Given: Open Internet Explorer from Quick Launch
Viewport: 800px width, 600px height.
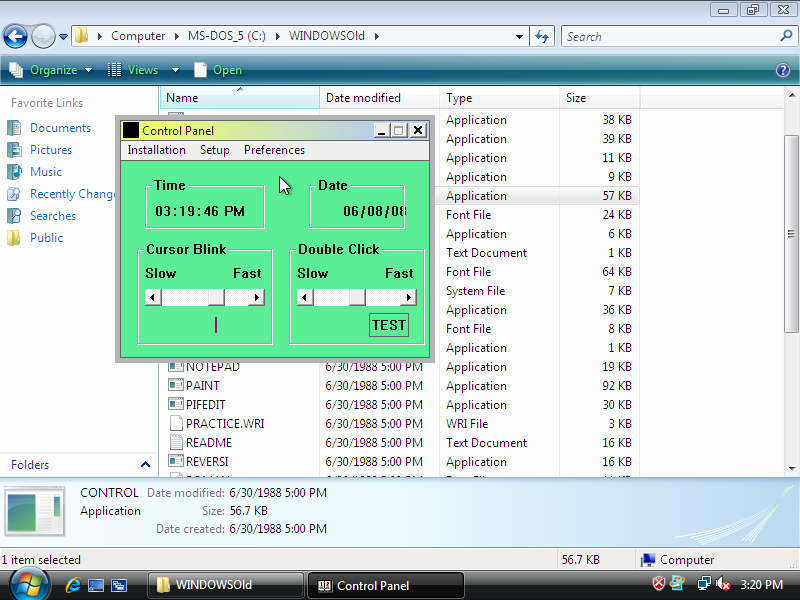Looking at the screenshot, I should (73, 585).
